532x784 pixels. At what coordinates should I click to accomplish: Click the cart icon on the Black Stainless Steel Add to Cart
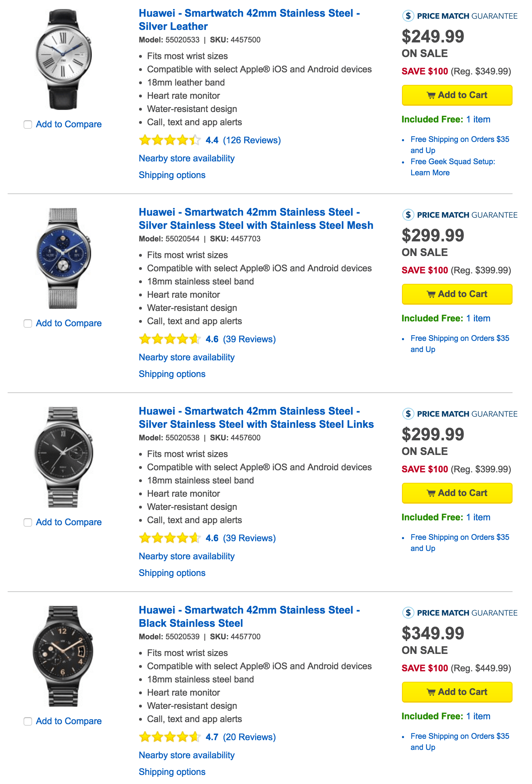tap(431, 692)
